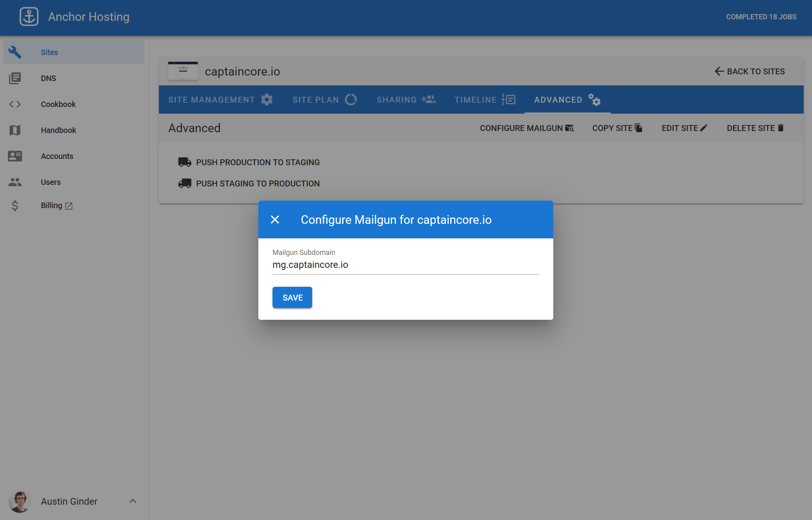Switch to the Site Management tab
The image size is (812, 520).
tap(221, 100)
